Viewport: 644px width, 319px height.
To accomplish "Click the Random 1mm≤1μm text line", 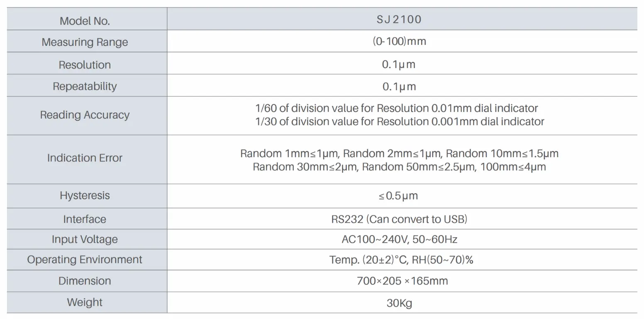I will [x=399, y=154].
